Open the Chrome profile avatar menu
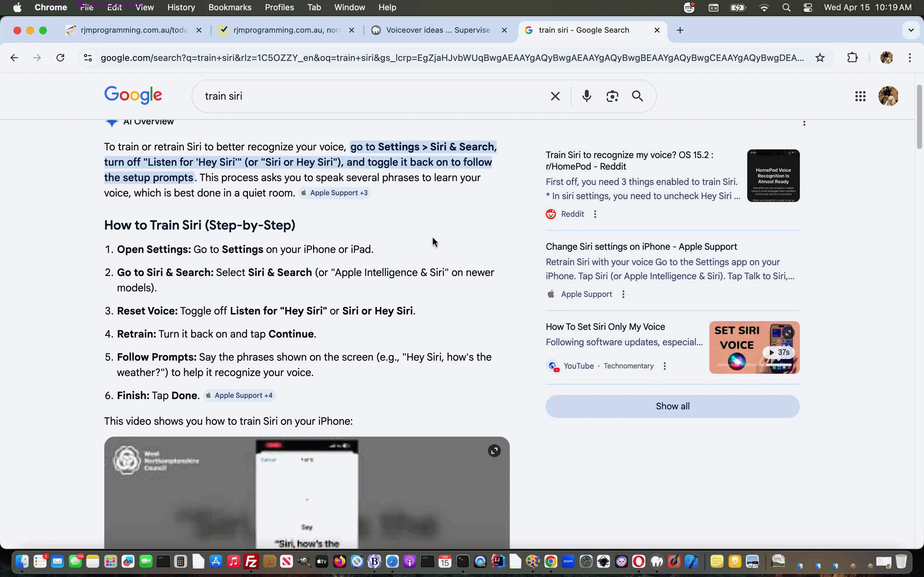 point(886,58)
